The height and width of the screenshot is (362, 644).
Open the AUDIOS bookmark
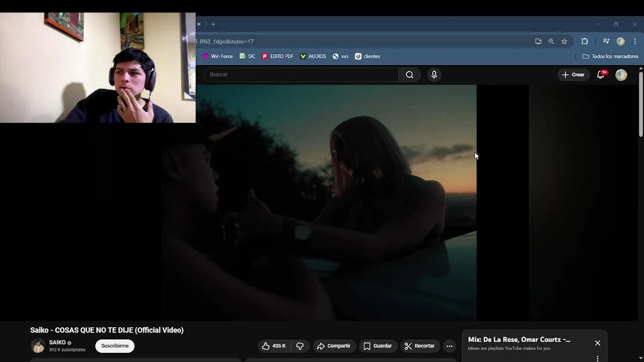pos(313,56)
